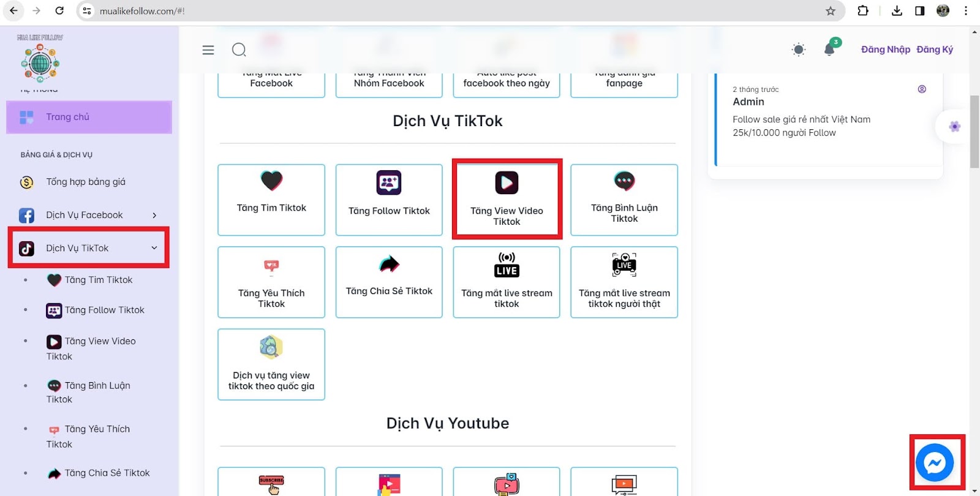Click share arrow icon in Tăng Chia Sẻ card
This screenshot has height=496, width=980.
(389, 264)
